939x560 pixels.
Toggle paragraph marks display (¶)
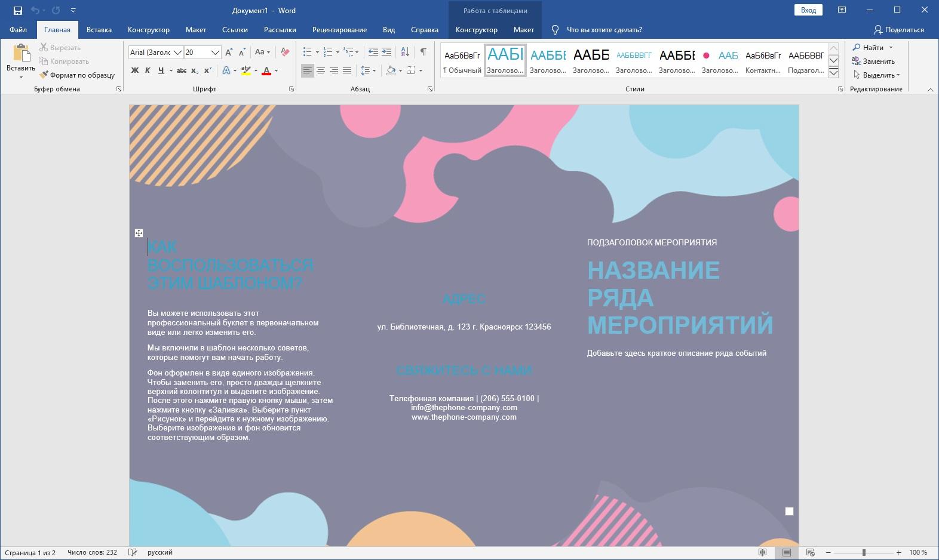click(x=423, y=52)
